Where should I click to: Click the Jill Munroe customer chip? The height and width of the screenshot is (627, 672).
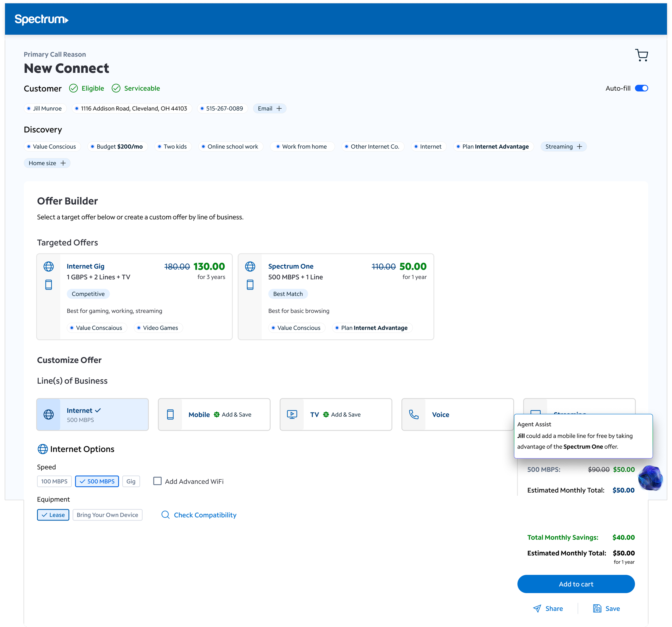pos(45,109)
